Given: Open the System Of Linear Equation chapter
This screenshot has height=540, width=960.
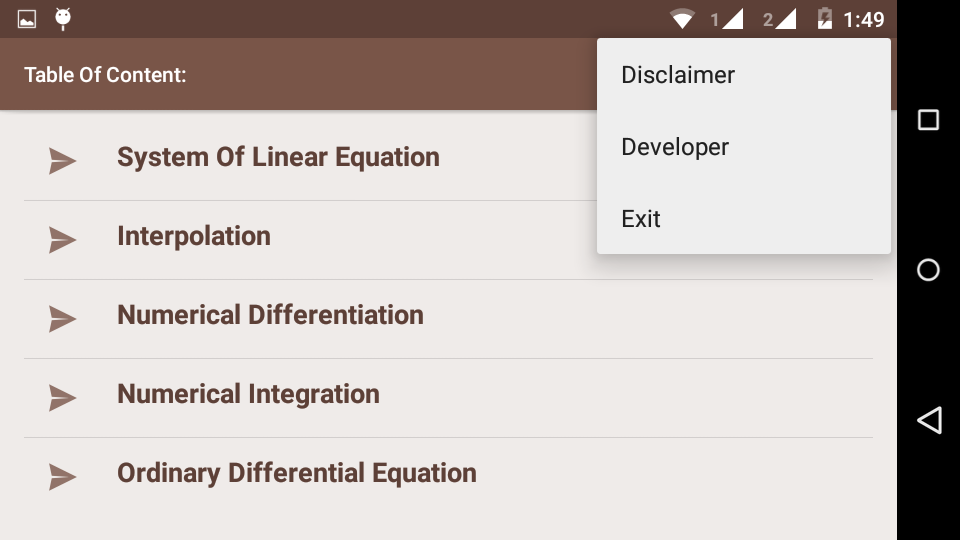Looking at the screenshot, I should [x=278, y=157].
